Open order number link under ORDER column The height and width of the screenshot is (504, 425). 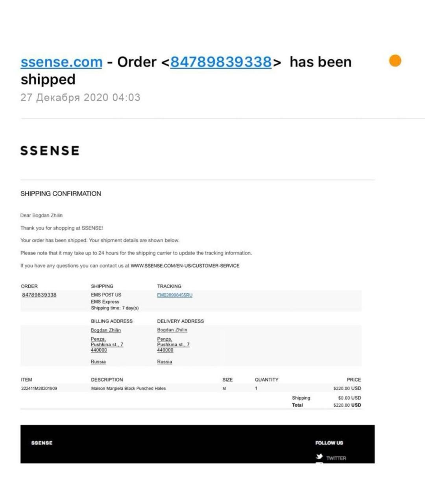(39, 295)
